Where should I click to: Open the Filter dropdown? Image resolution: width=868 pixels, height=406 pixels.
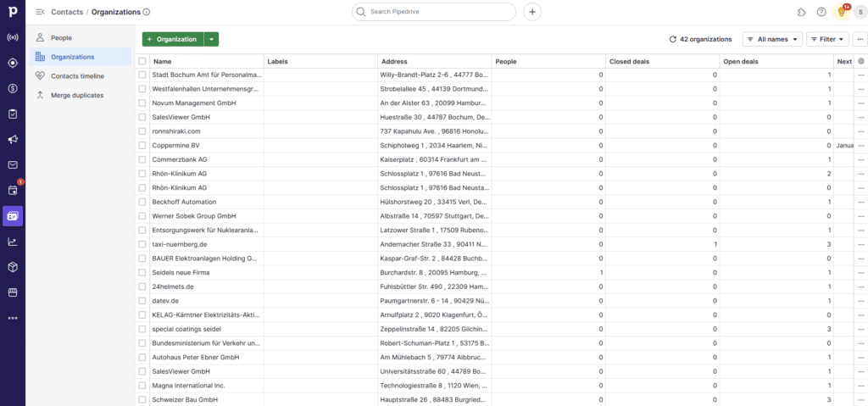[x=827, y=39]
